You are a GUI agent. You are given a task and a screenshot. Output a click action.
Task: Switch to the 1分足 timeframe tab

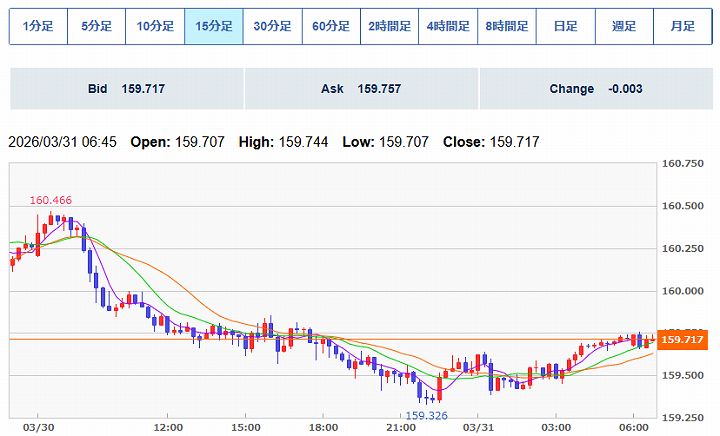pos(38,27)
